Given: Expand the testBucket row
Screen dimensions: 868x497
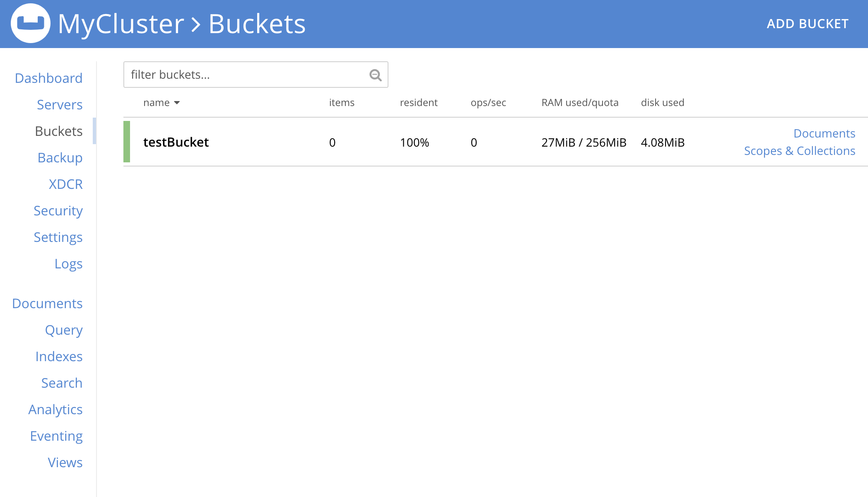Looking at the screenshot, I should pos(176,142).
